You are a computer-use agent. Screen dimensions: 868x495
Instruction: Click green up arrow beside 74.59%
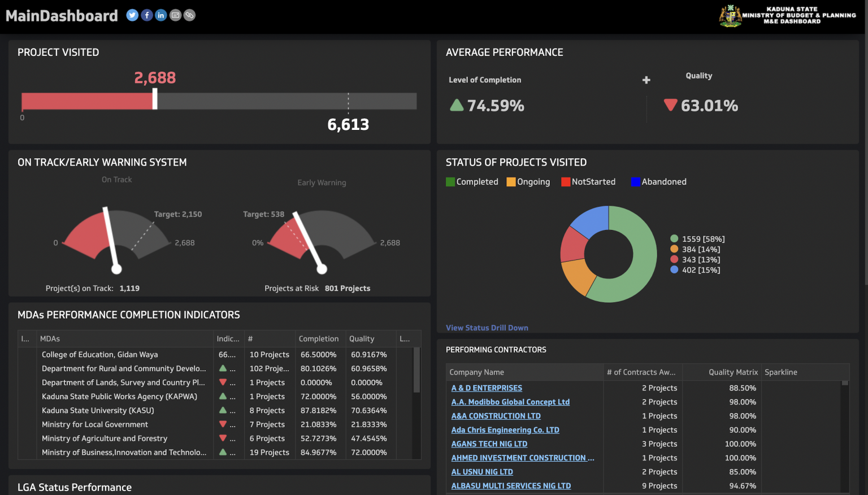coord(457,105)
